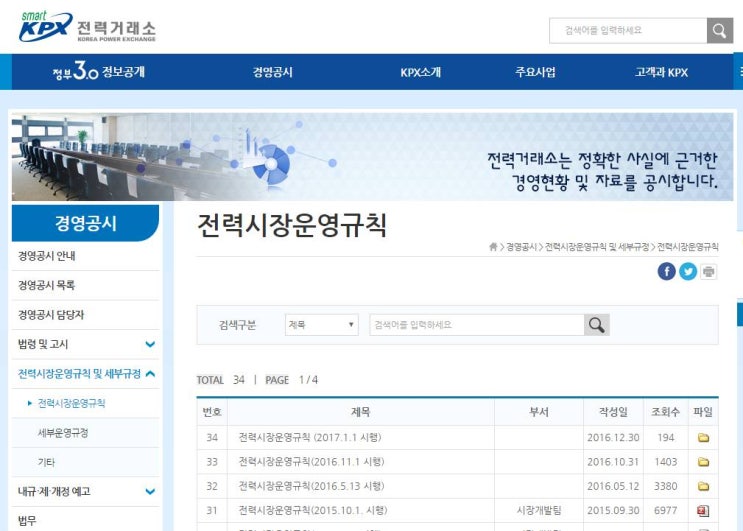Download PDF file for post 31
Screen dimensions: 743x531
click(x=703, y=510)
